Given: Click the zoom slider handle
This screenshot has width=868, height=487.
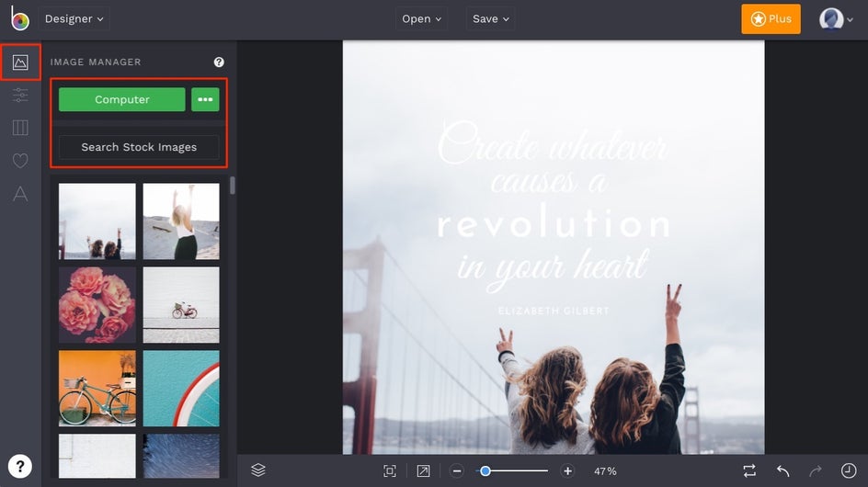Looking at the screenshot, I should pos(485,471).
